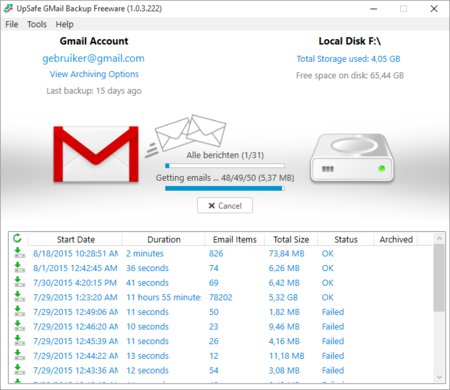Click the 'Free space on disk: 65,44 GB' text
The width and height of the screenshot is (450, 390).
(350, 76)
